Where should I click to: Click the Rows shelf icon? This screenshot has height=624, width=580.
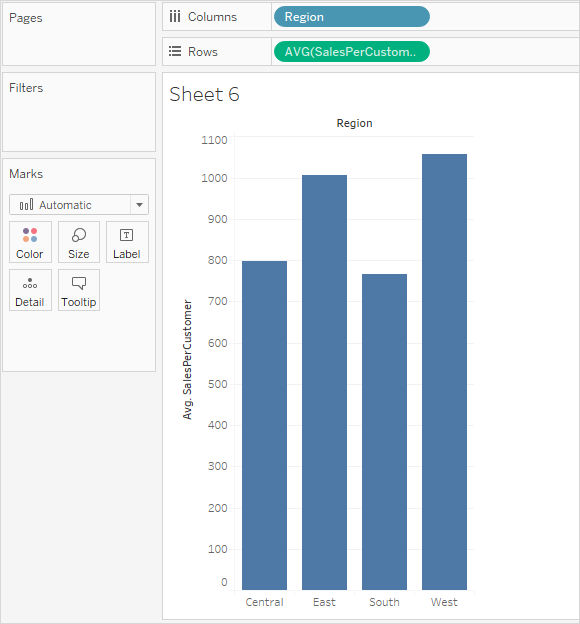[x=175, y=51]
